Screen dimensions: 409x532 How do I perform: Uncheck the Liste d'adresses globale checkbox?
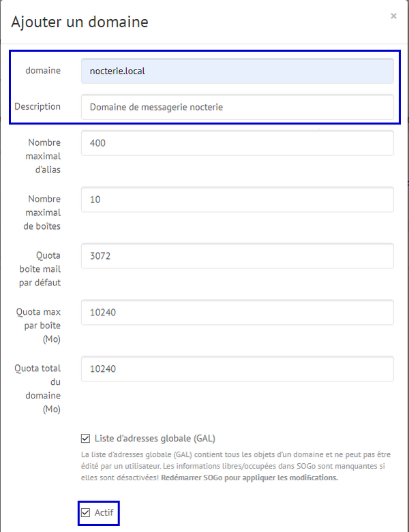coord(85,438)
